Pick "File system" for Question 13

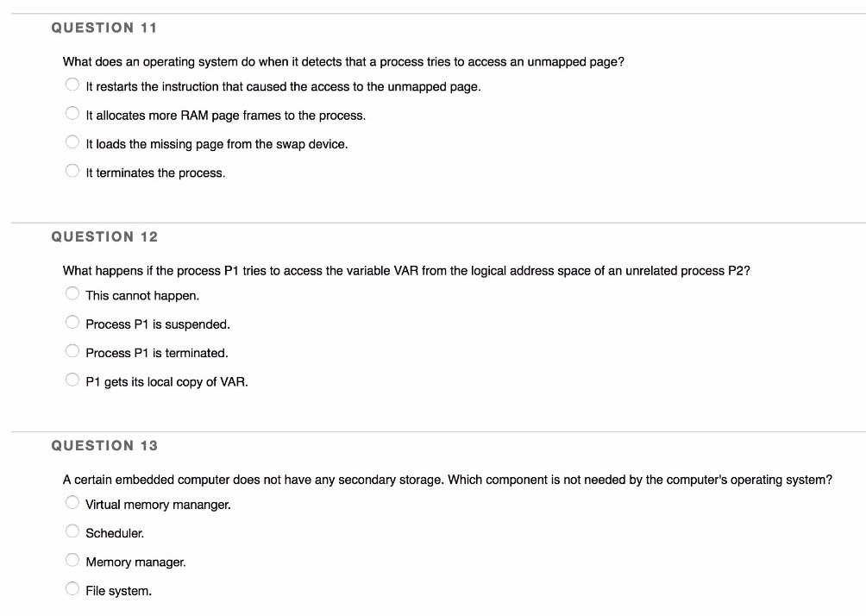pos(72,588)
